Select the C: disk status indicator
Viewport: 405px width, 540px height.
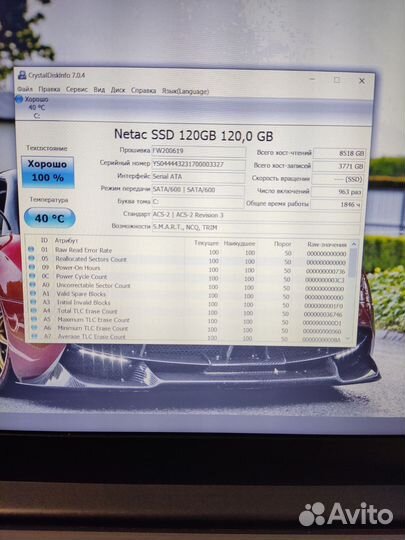(33, 107)
